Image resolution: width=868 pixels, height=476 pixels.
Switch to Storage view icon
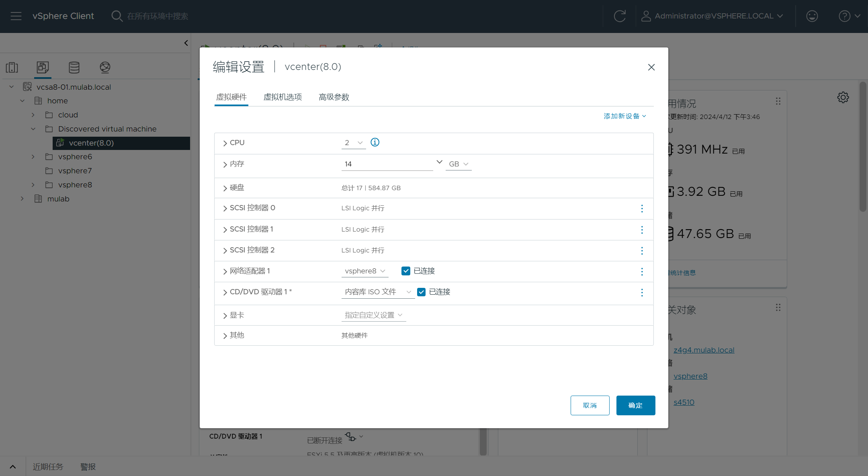click(x=74, y=67)
